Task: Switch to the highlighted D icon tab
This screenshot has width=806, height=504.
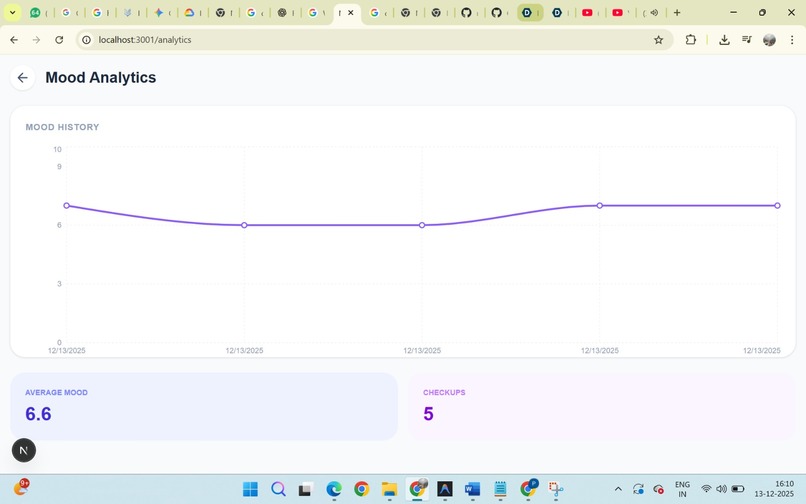Action: (529, 12)
